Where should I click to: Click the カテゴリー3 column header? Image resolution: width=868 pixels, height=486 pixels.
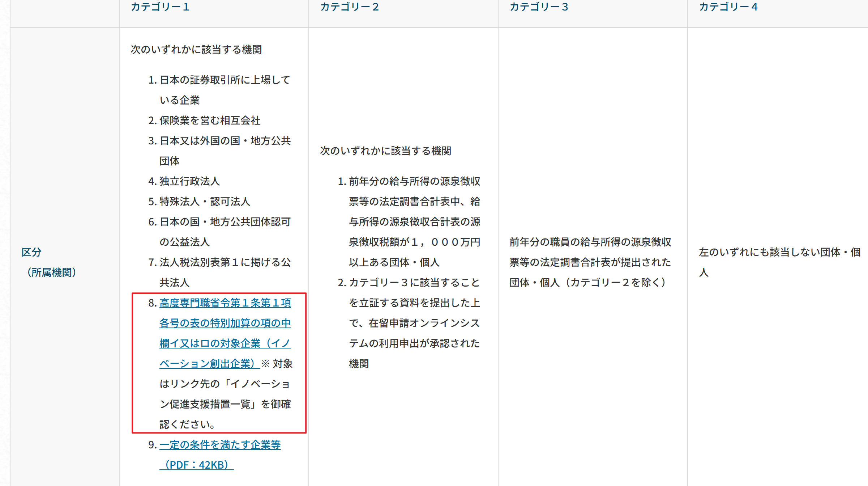(539, 7)
